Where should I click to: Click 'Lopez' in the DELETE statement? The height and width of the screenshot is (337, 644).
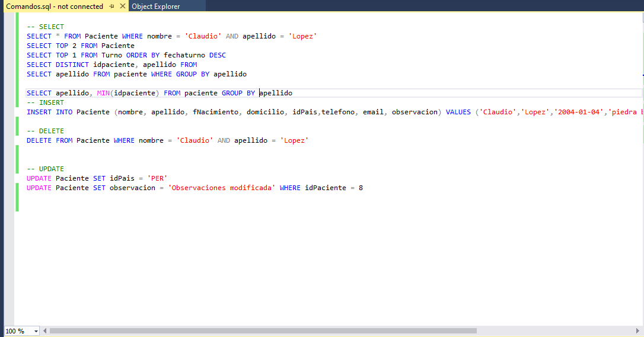(x=295, y=140)
